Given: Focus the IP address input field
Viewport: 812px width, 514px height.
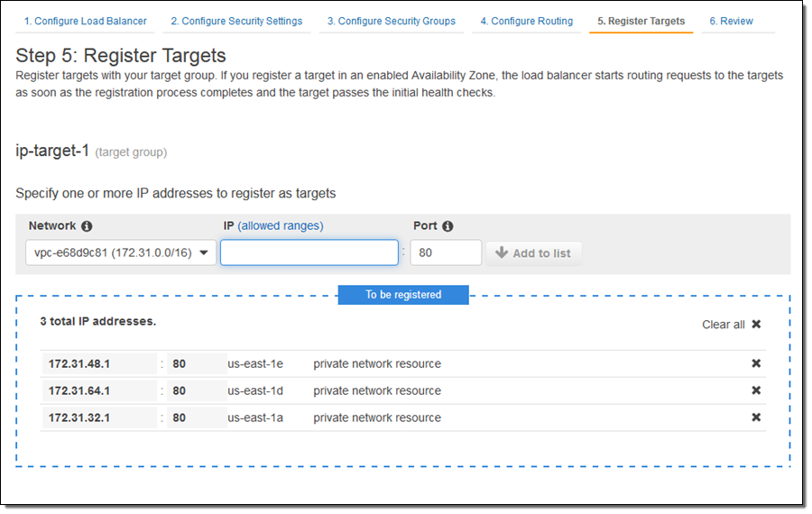Looking at the screenshot, I should coord(309,253).
